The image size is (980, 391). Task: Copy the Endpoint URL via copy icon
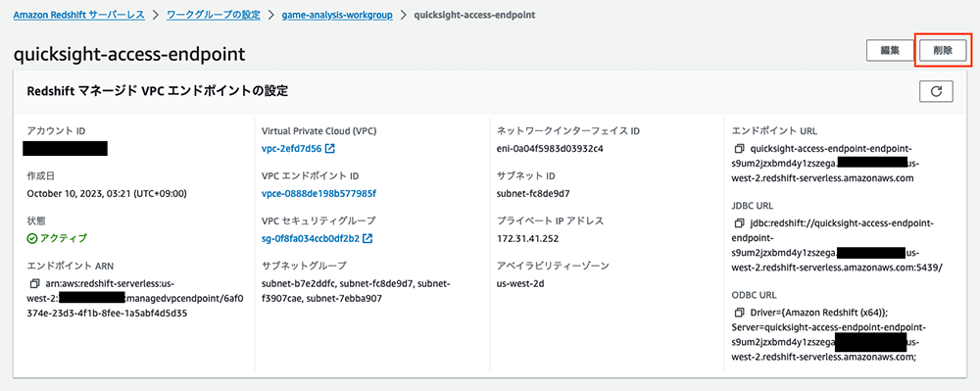click(x=739, y=149)
